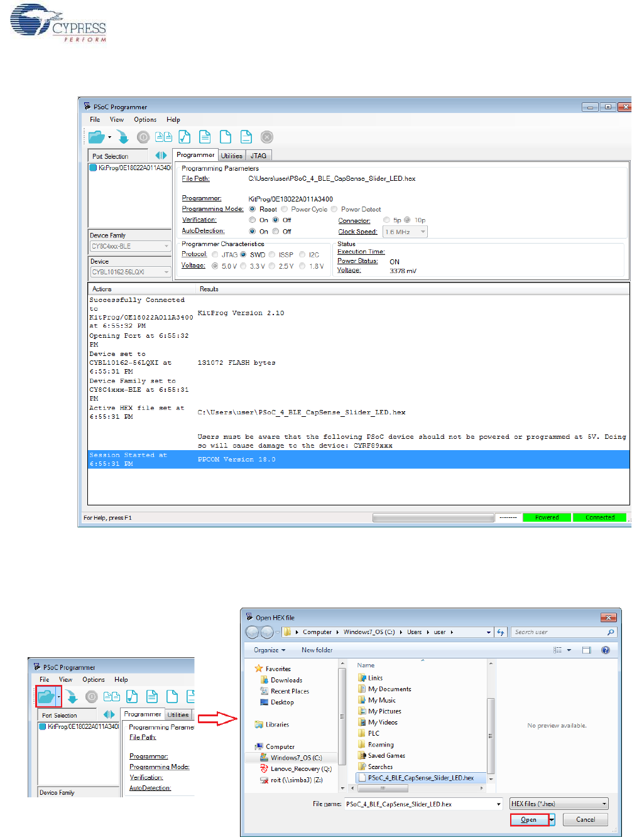This screenshot has height=840, width=632.
Task: Click the two-documents compare icon in the main window toolbar
Action: coord(164,137)
